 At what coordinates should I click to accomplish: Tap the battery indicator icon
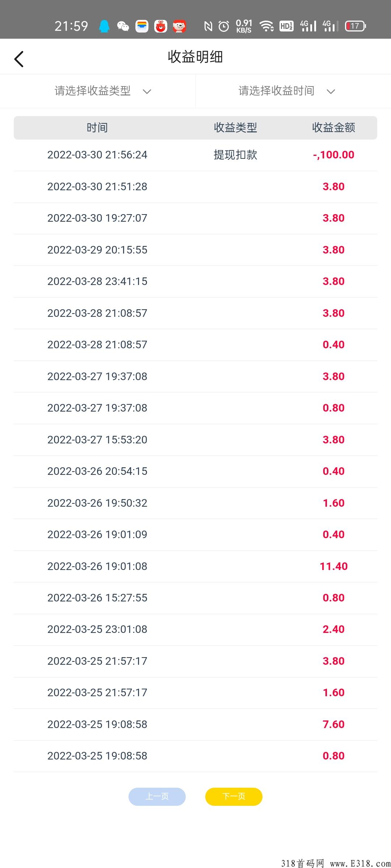(356, 26)
